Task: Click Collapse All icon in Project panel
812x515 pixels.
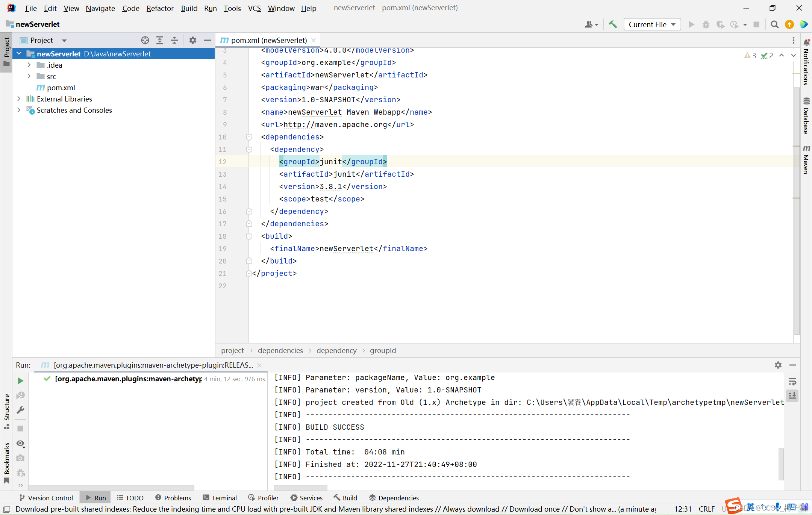Action: coord(174,40)
